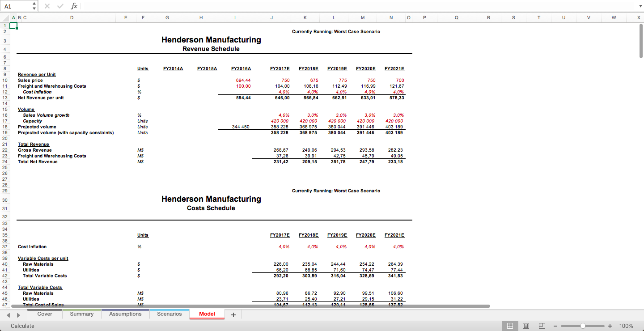The height and width of the screenshot is (331, 644).
Task: Open the Name Box stepper arrows
Action: [34, 6]
